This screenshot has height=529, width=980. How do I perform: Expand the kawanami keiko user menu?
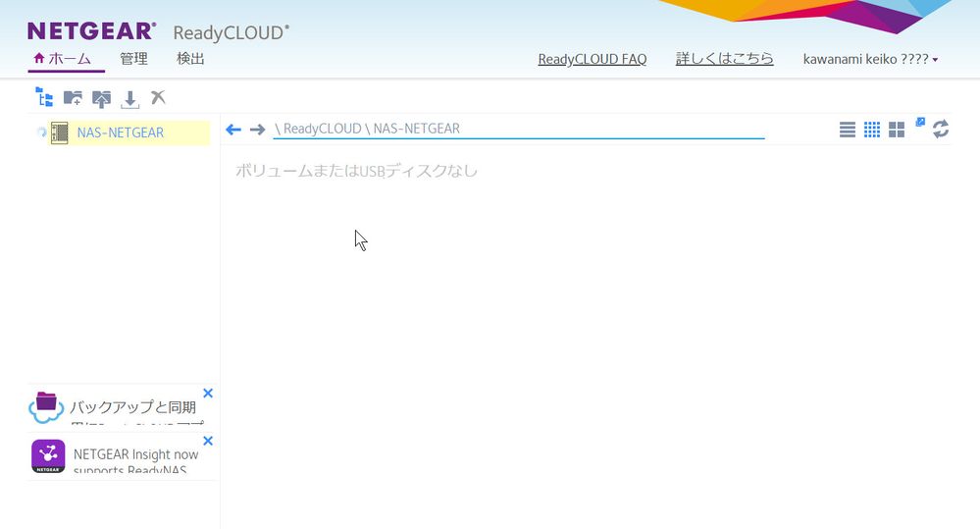click(870, 60)
